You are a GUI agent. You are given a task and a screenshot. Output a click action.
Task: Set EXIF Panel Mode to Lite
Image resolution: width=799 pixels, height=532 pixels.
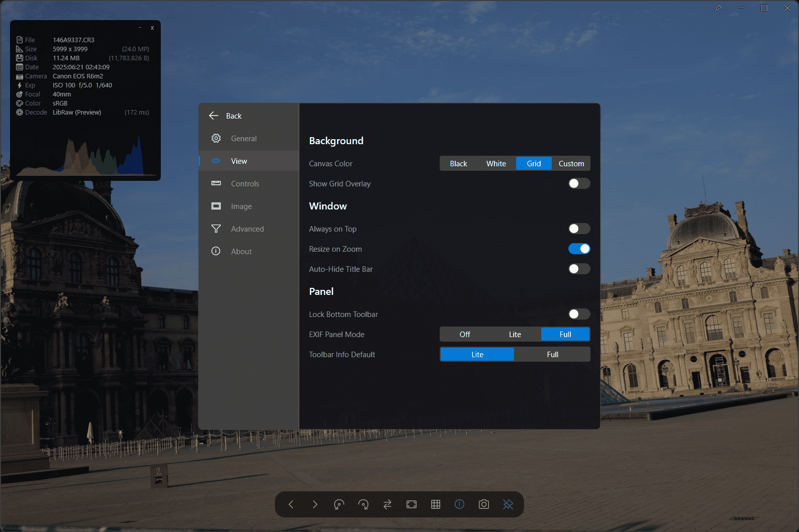click(515, 335)
